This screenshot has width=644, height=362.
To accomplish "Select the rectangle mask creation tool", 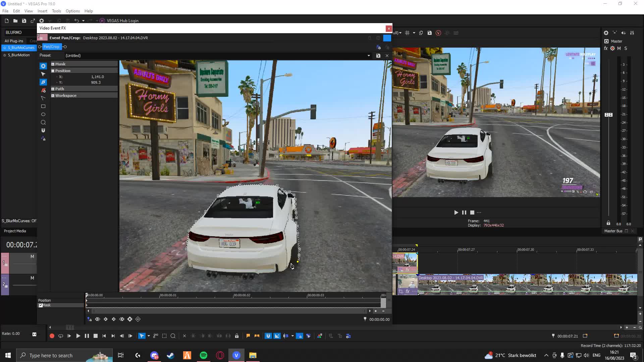I will click(43, 106).
